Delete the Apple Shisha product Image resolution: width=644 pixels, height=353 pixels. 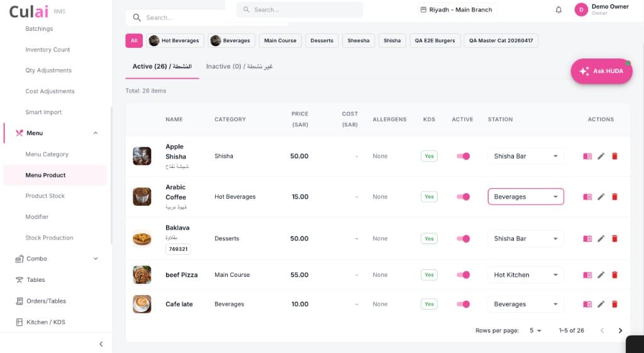(614, 156)
